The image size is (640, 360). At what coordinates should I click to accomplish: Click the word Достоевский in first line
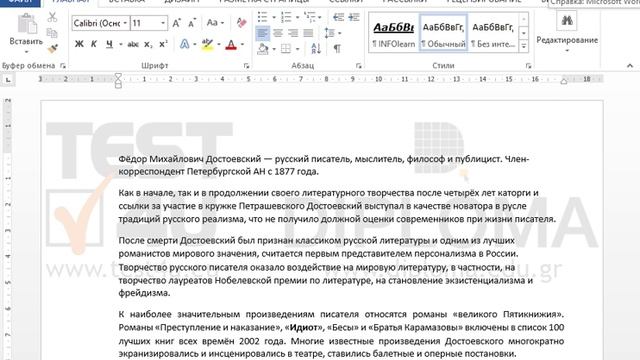tap(233, 159)
